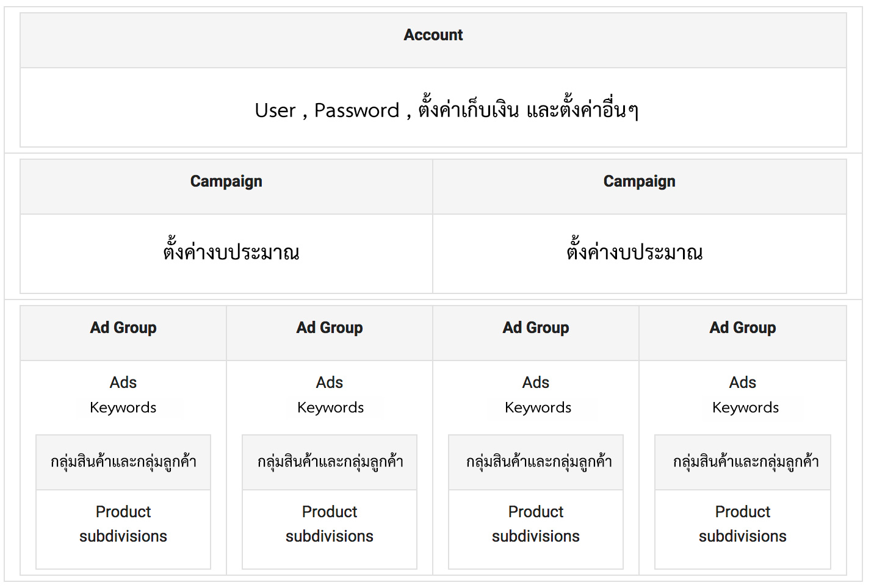Click Product subdivisions in third Ad Group
The image size is (874, 588).
point(536,524)
